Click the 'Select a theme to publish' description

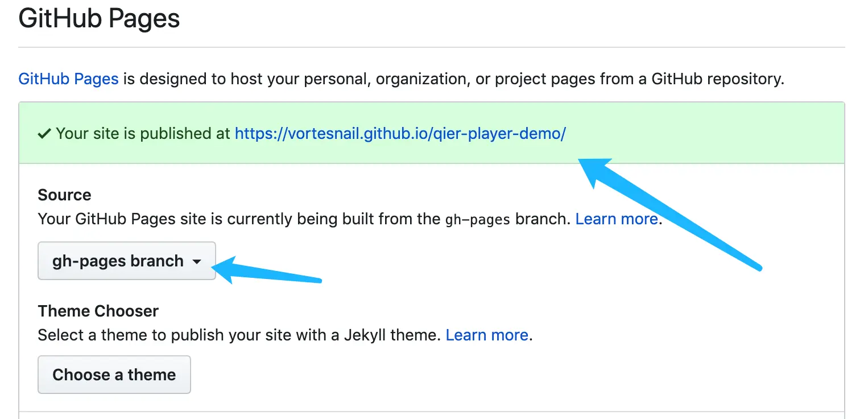[x=239, y=335]
